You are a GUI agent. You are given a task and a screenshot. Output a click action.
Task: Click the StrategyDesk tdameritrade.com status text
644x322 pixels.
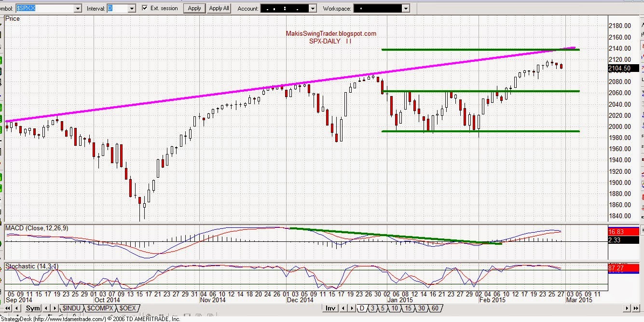click(x=90, y=319)
